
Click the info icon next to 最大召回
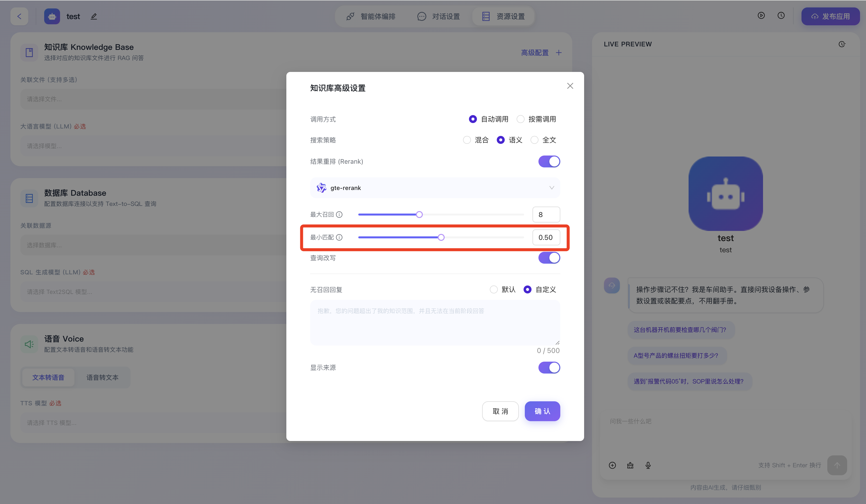[x=339, y=215]
